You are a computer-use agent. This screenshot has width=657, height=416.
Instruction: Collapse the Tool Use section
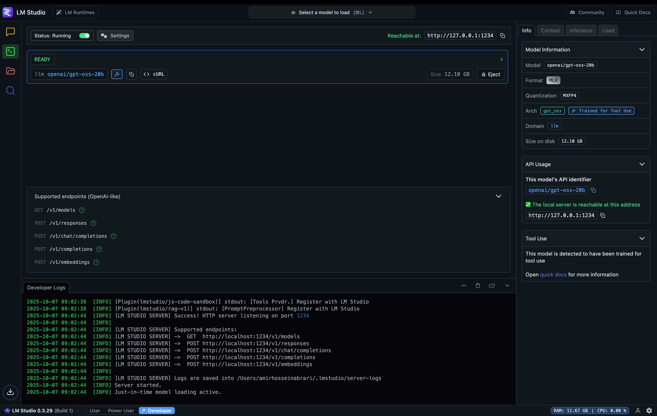642,238
